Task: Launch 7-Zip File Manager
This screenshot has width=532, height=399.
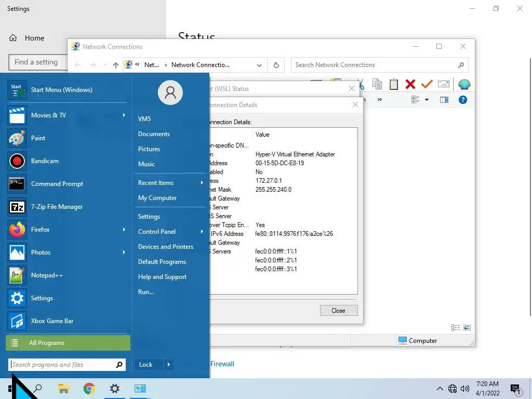Action: coord(67,207)
